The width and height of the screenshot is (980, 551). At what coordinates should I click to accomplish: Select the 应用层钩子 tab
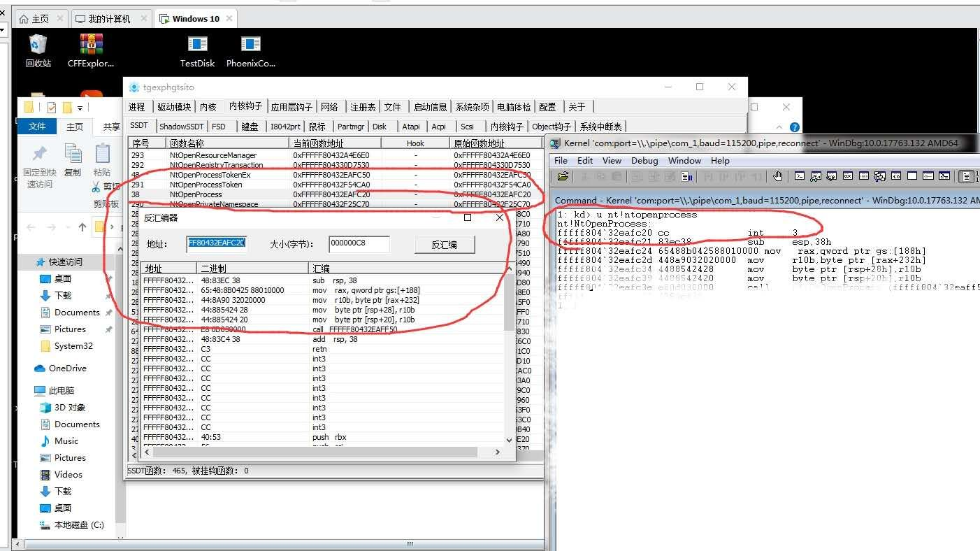click(291, 107)
